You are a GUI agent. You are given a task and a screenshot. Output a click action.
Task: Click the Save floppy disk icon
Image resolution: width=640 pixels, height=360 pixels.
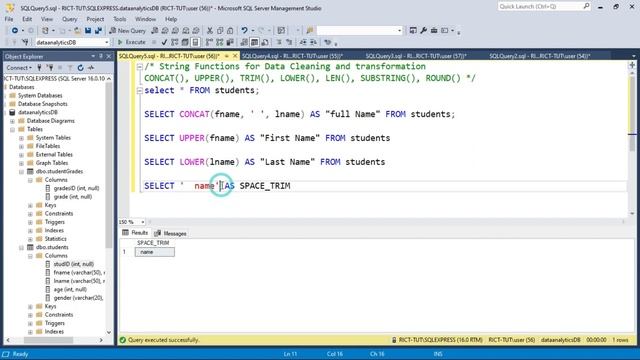coord(88,31)
